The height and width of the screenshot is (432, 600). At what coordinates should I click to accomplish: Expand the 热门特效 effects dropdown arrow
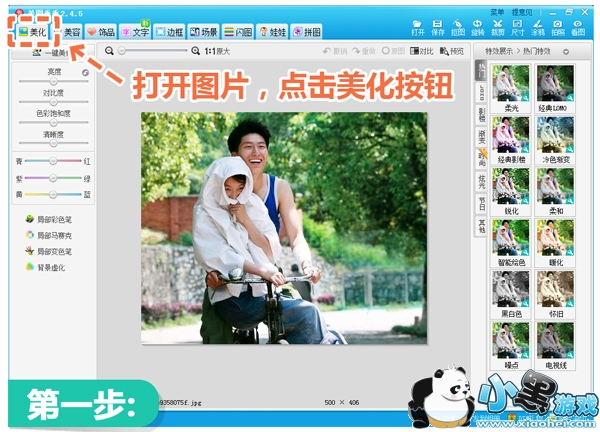tap(566, 52)
